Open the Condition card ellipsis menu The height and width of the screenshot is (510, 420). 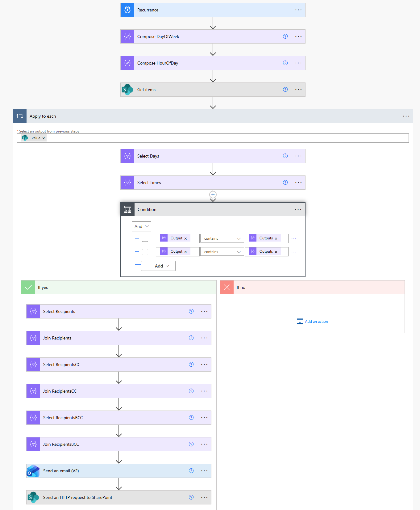click(298, 209)
